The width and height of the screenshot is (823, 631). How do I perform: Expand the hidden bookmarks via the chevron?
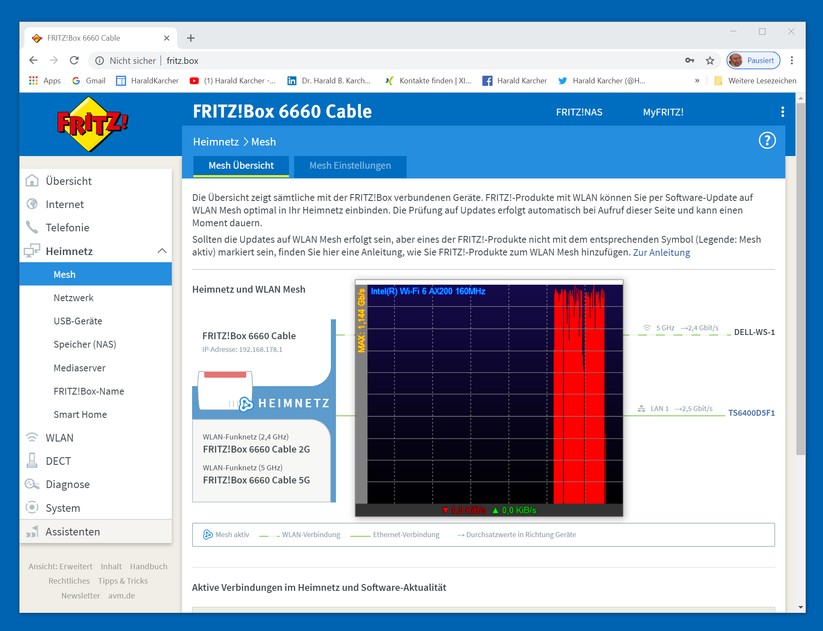698,80
